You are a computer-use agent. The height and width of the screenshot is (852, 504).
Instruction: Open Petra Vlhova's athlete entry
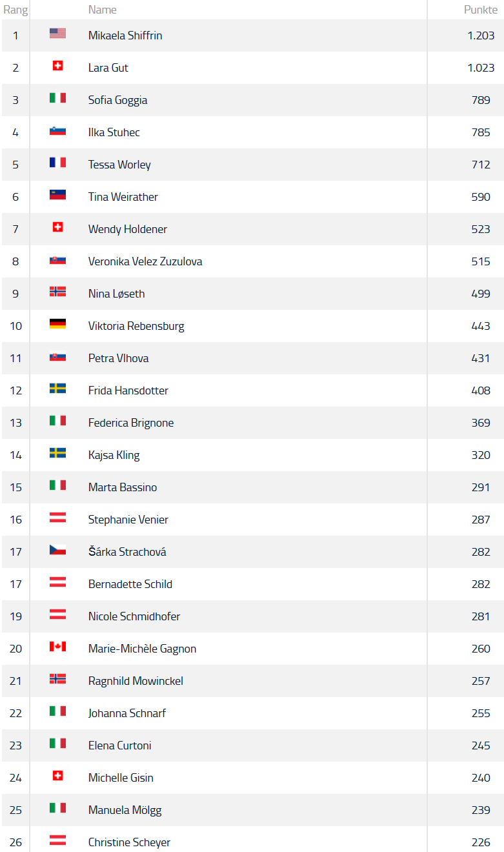(118, 358)
